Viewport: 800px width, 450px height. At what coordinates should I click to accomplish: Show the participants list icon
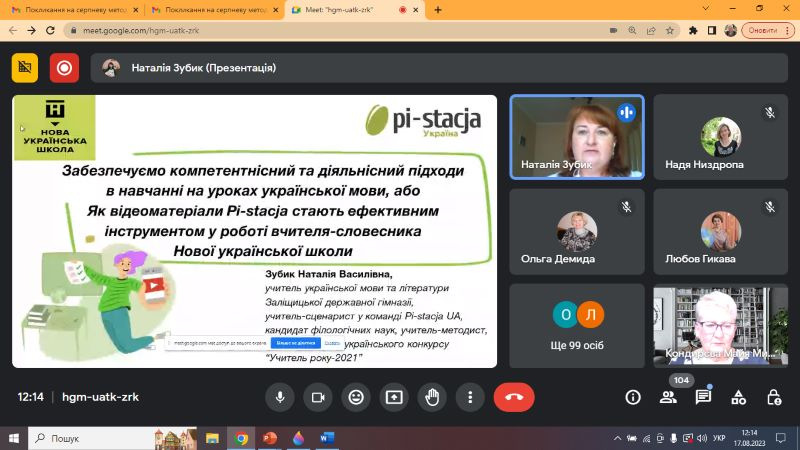[668, 397]
